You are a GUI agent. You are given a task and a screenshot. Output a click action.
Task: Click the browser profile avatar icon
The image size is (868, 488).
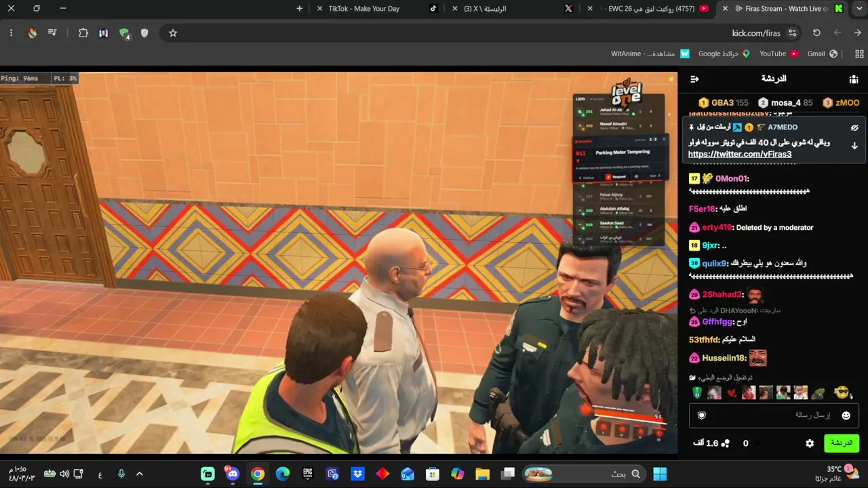[32, 33]
